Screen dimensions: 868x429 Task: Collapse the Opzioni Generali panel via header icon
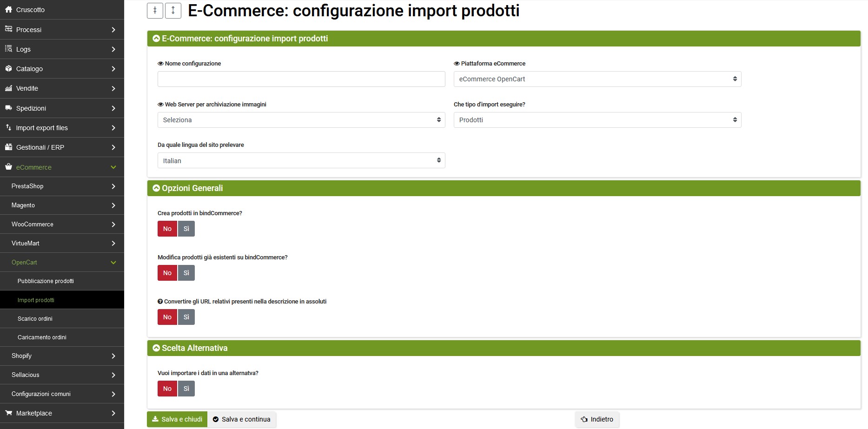[156, 188]
